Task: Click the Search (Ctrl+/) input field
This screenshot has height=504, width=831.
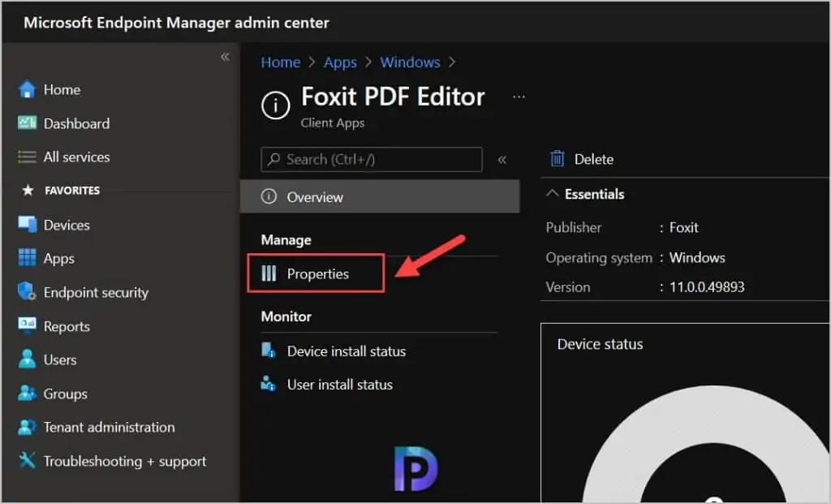Action: point(372,159)
